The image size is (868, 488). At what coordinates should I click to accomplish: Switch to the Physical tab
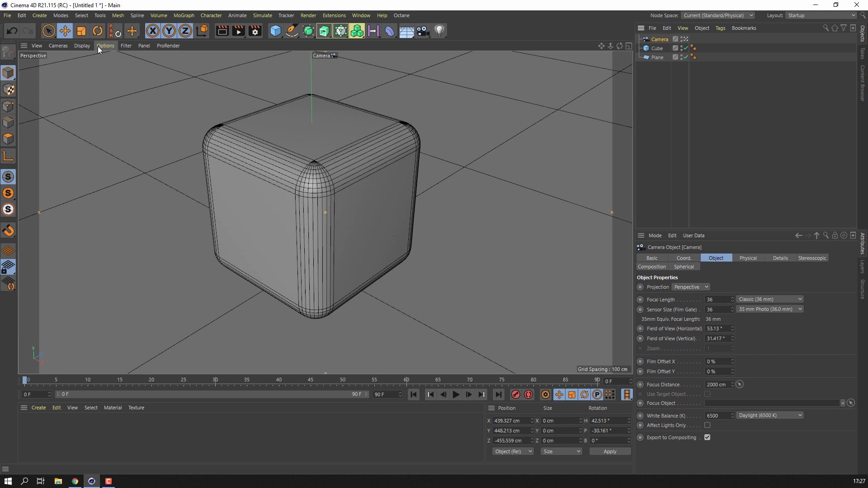[x=748, y=258]
